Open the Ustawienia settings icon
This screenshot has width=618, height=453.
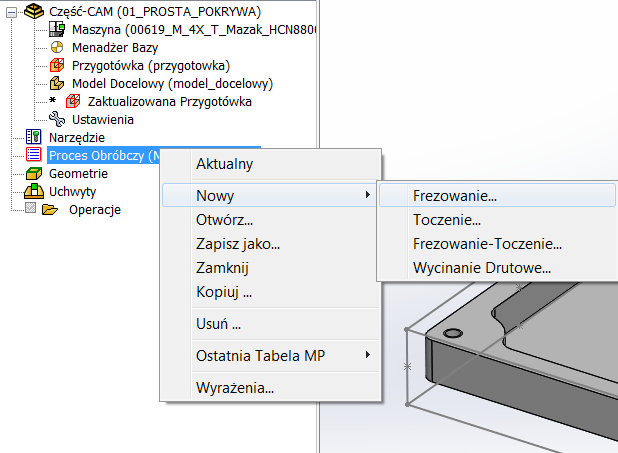coord(57,119)
